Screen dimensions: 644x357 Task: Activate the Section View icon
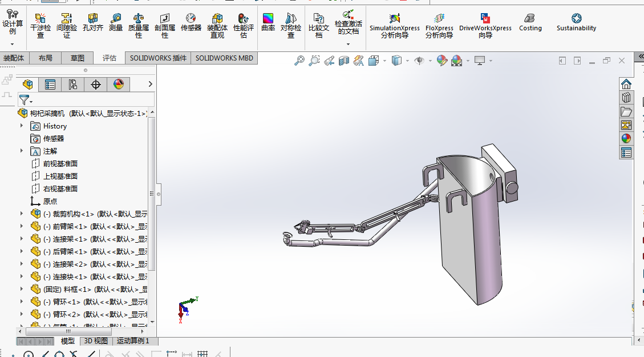click(344, 61)
